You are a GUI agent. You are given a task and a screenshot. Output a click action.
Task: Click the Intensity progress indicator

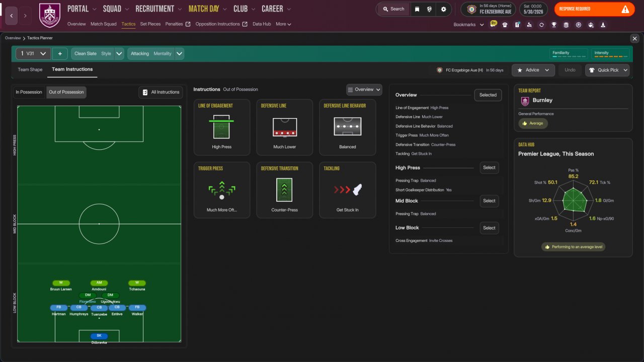click(610, 54)
